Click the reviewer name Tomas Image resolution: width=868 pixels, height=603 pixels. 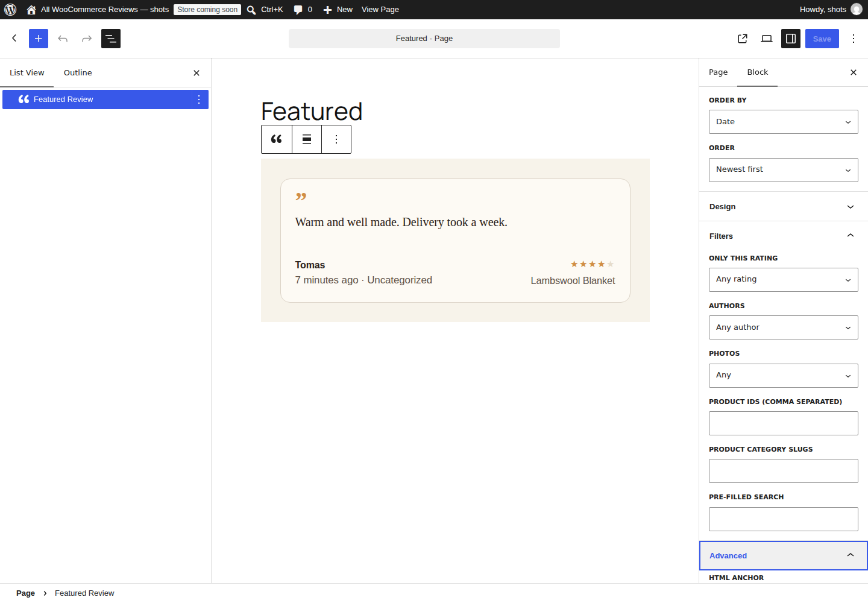310,265
